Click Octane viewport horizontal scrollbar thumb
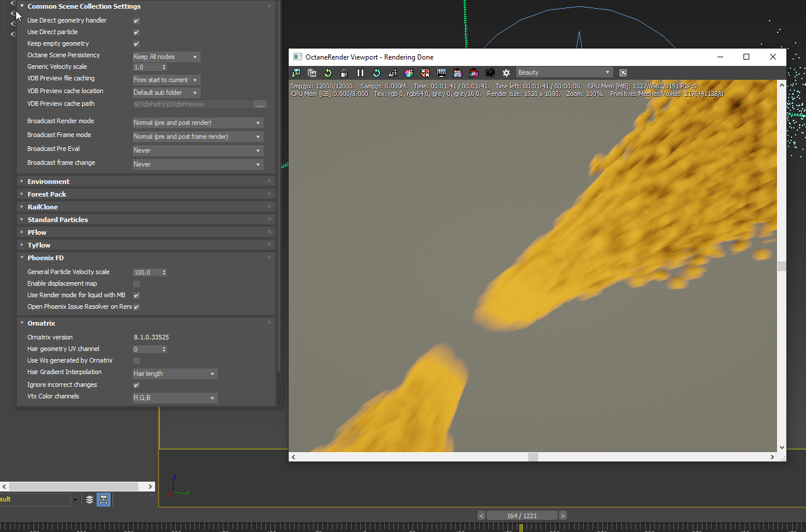Screen dimensions: 806x532 pos(533,457)
